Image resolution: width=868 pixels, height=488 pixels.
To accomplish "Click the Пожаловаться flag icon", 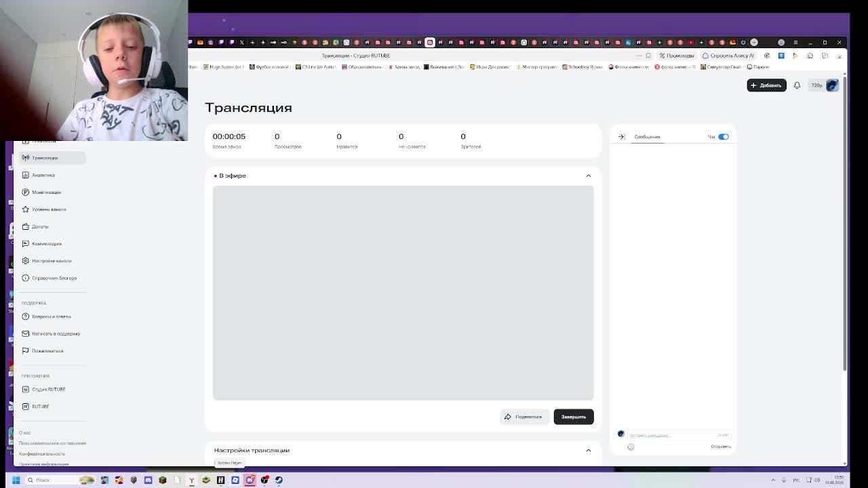I will click(25, 350).
